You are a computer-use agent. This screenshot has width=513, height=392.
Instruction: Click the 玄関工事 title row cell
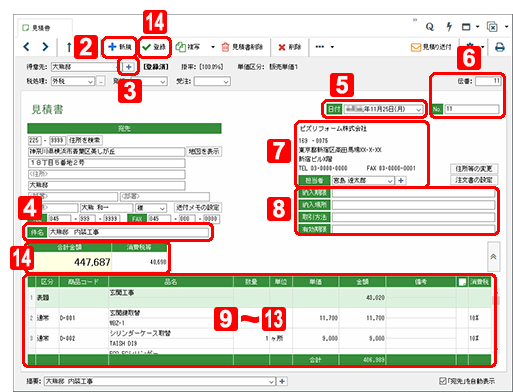171,293
